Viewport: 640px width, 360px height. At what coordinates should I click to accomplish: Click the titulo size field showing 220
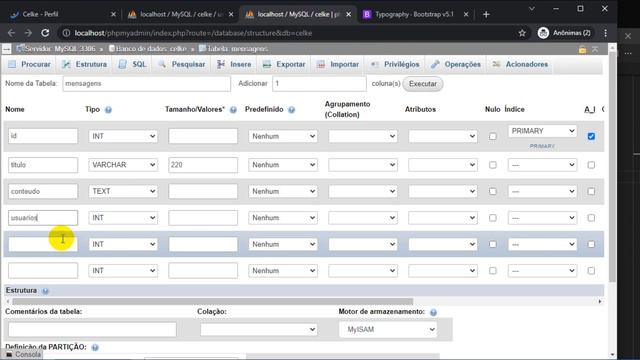click(203, 165)
